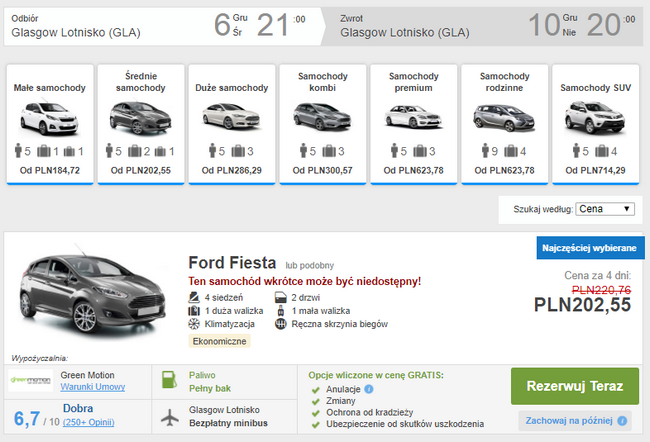Click Zachowaj na później button

[x=575, y=421]
